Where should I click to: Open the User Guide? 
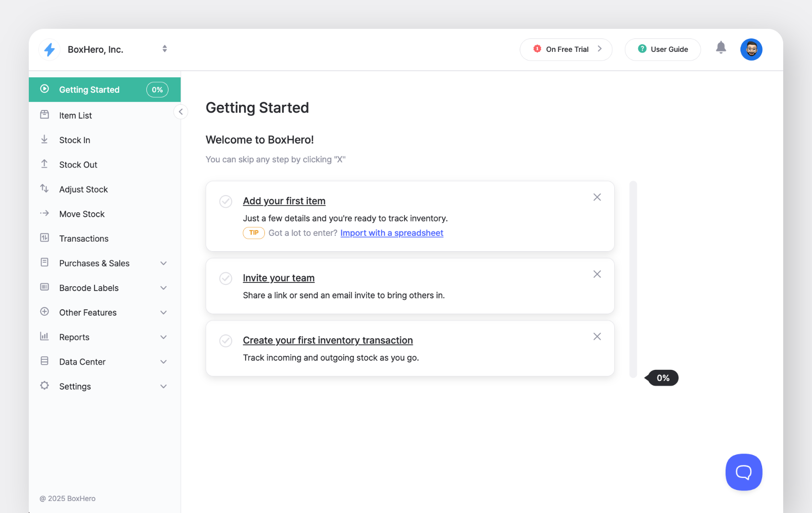pyautogui.click(x=663, y=49)
